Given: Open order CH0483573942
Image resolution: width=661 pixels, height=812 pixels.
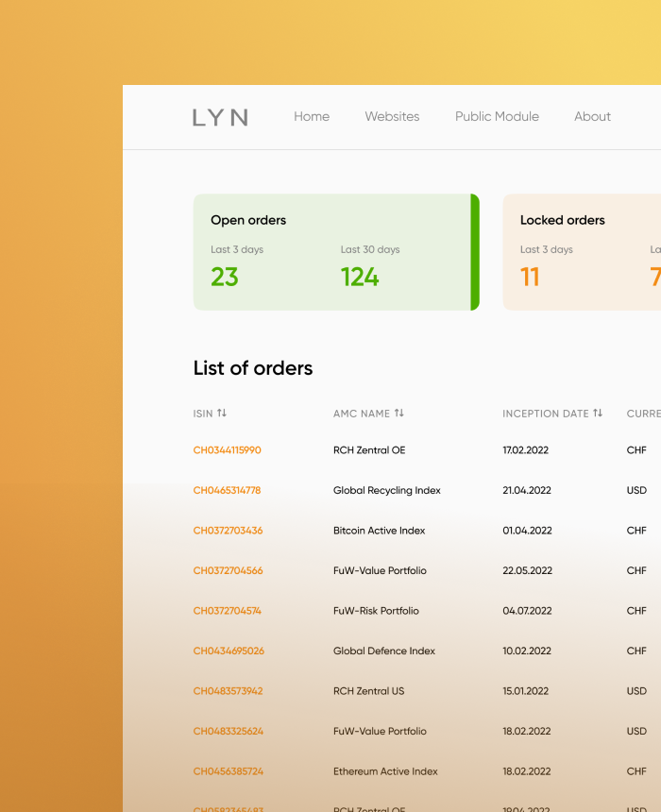Looking at the screenshot, I should pos(228,691).
